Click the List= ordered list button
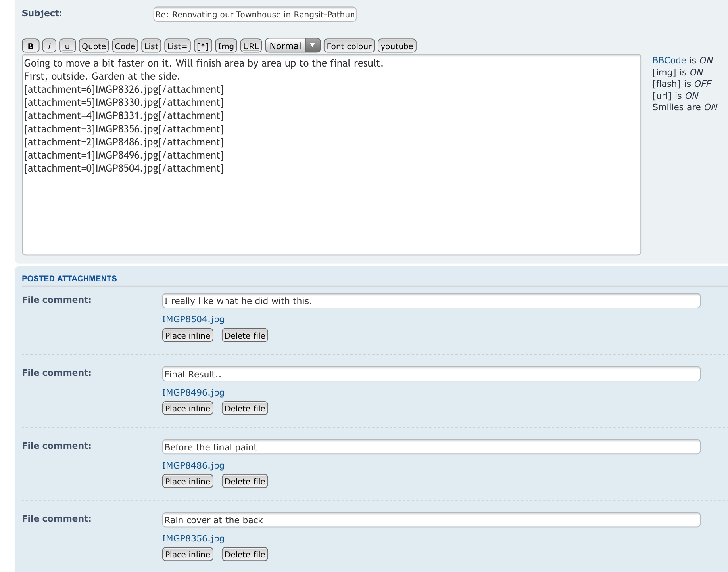 (177, 46)
